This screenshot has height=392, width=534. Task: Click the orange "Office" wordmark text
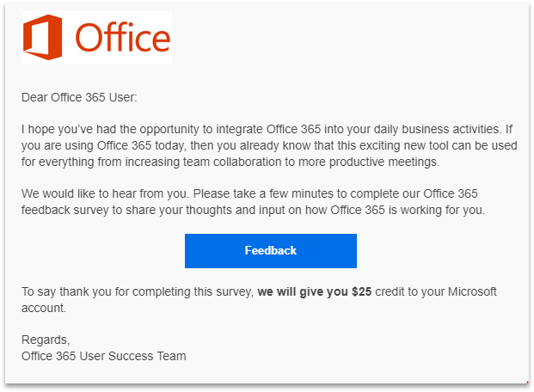click(123, 37)
